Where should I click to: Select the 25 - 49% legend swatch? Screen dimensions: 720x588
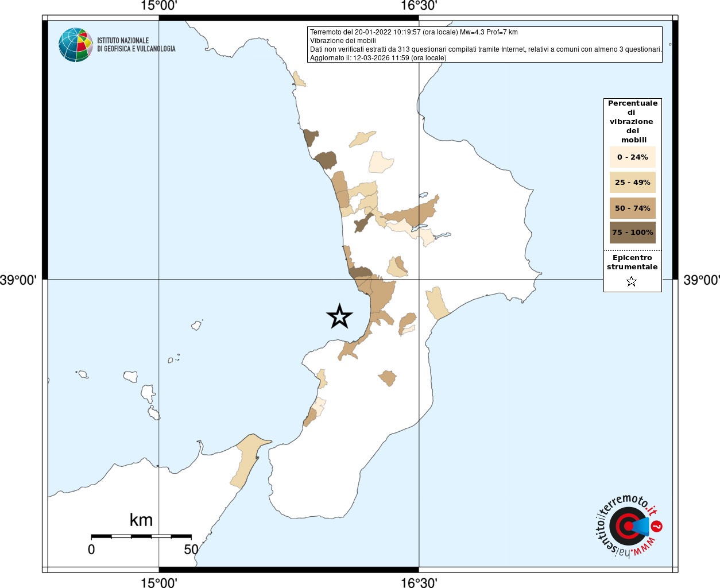[632, 183]
